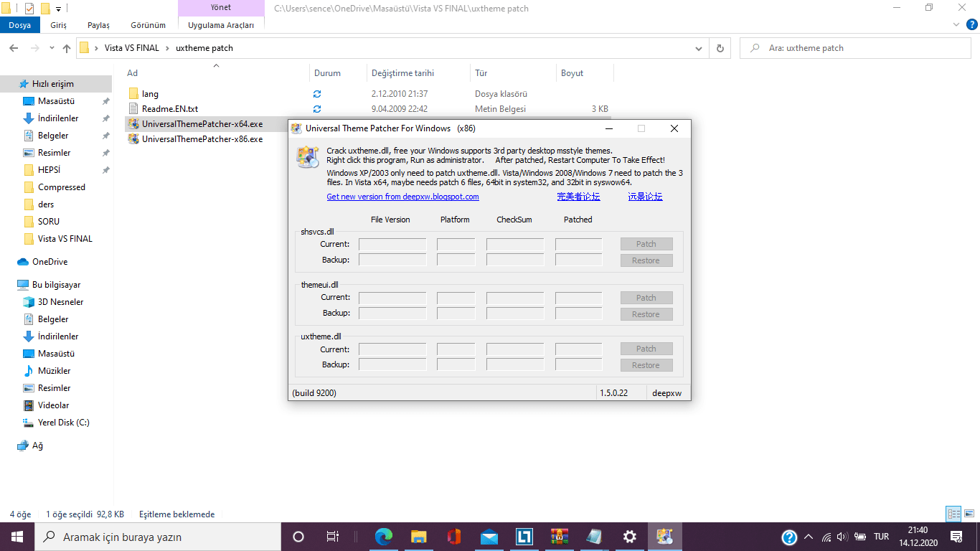980x551 pixels.
Task: Go up one folder level arrow
Action: pyautogui.click(x=67, y=48)
